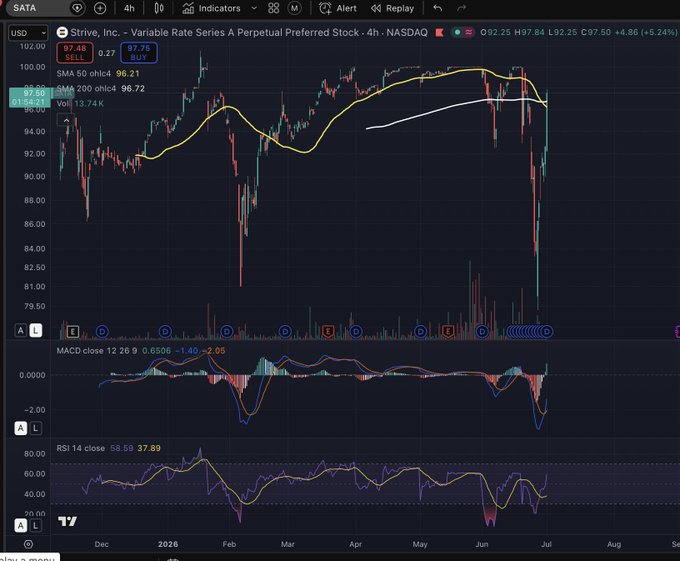Click the white SMA 200 value 96.72

click(133, 88)
